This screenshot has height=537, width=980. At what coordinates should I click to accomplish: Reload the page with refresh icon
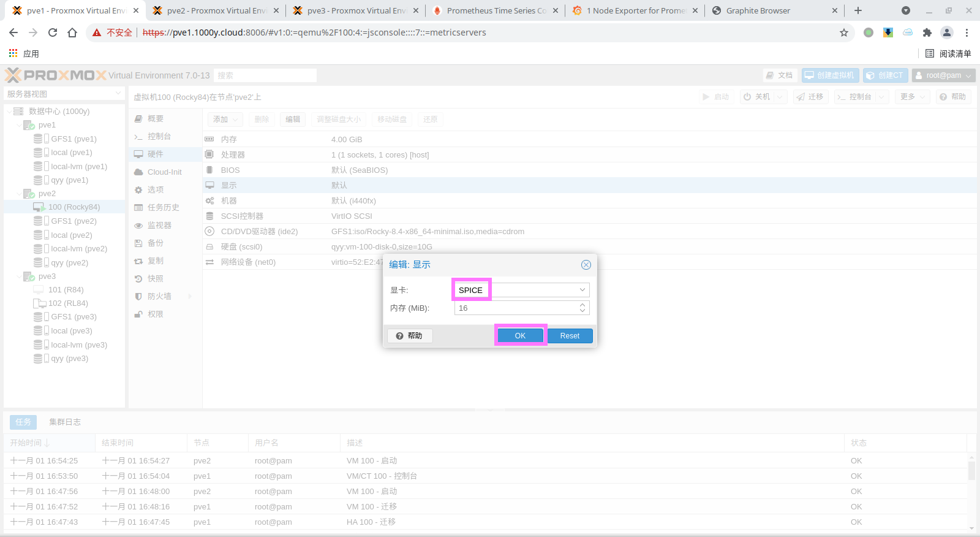(53, 32)
